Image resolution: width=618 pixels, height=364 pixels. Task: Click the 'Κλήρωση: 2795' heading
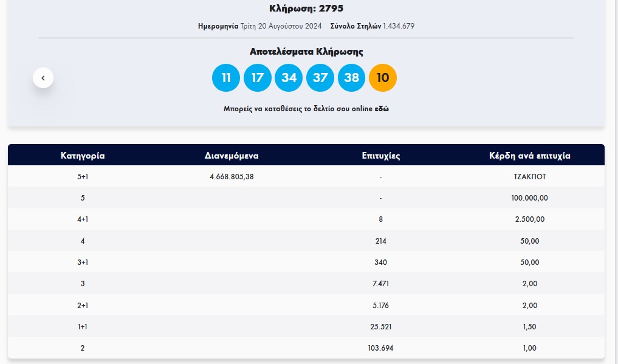(306, 9)
